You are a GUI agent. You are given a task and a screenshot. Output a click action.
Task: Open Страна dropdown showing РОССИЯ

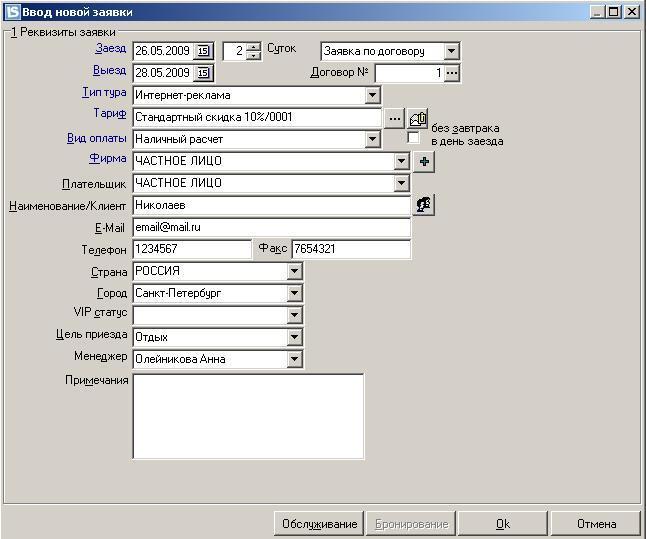[x=294, y=271]
